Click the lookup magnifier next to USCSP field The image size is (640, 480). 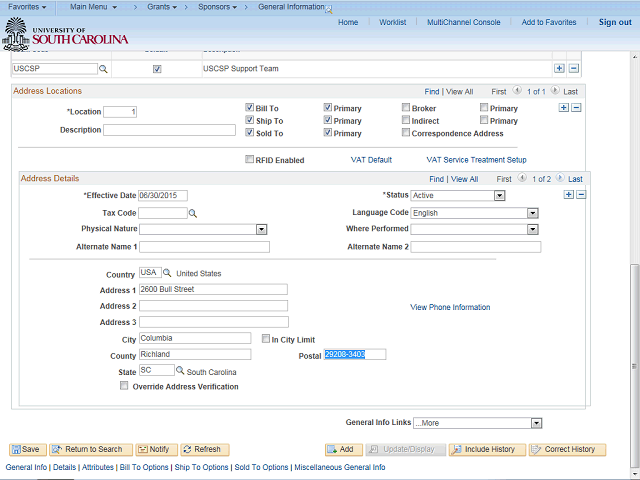click(x=103, y=69)
